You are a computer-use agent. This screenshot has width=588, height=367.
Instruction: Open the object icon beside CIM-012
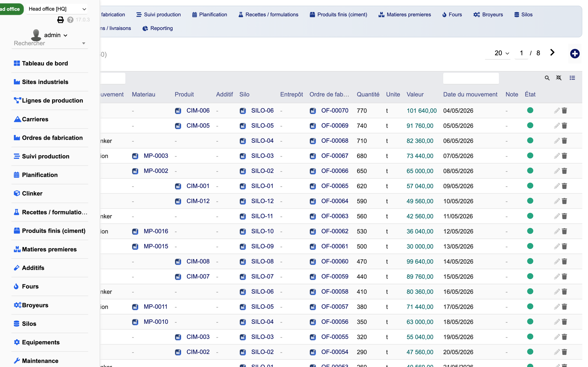click(178, 201)
